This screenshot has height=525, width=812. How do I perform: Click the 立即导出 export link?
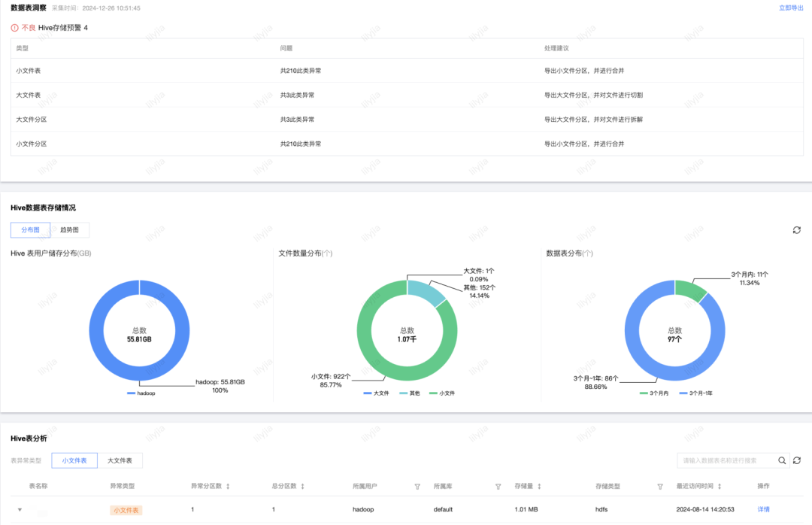tap(791, 8)
